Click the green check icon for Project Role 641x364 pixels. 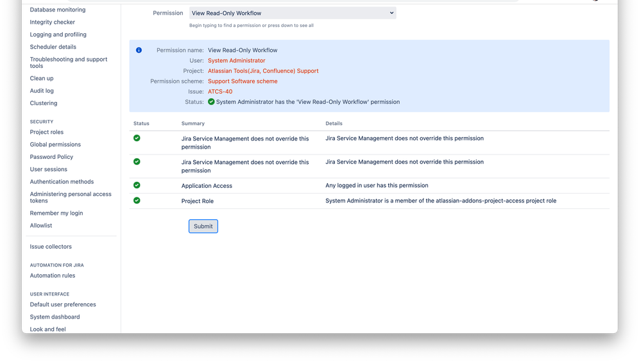pos(137,201)
